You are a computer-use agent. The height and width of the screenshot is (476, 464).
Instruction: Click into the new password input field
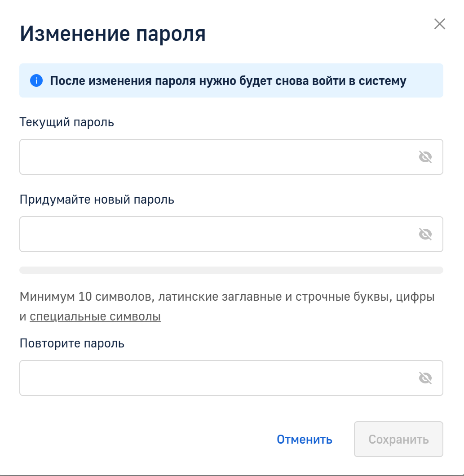coord(216,234)
